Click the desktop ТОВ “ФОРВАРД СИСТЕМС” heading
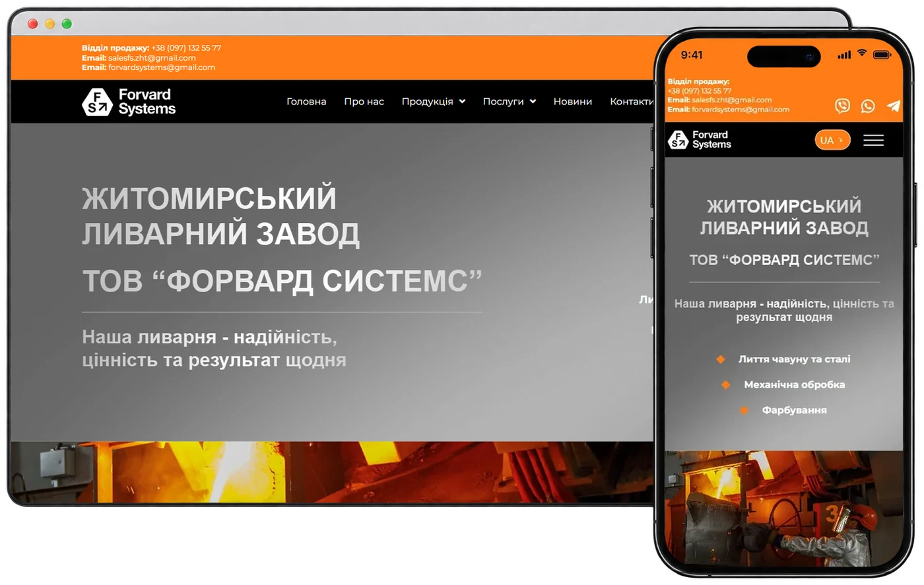This screenshot has width=924, height=585. tap(282, 281)
